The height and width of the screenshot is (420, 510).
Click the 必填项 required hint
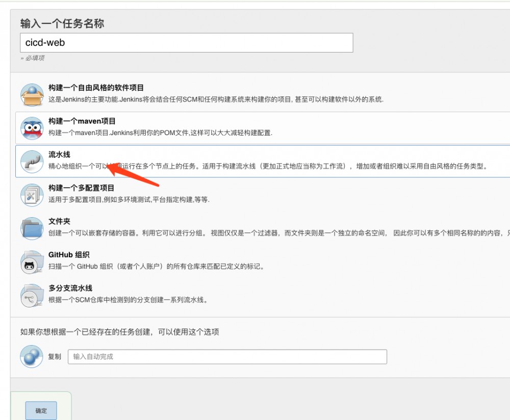point(33,58)
